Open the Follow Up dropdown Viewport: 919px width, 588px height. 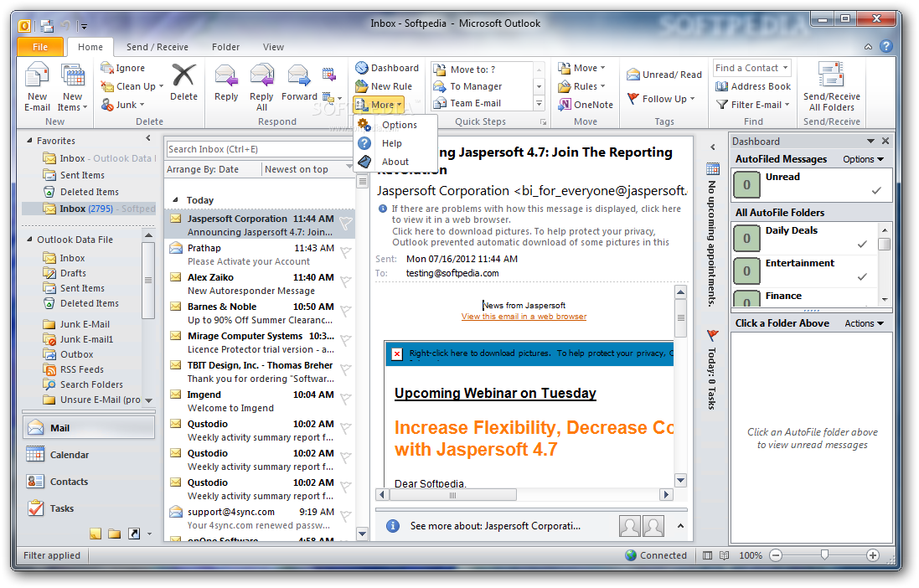(661, 99)
